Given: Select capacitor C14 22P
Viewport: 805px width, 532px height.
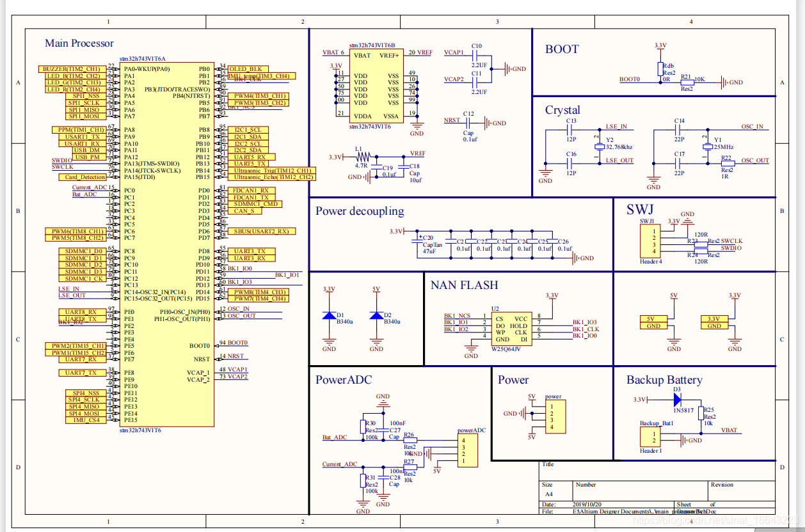Looking at the screenshot, I should point(680,129).
